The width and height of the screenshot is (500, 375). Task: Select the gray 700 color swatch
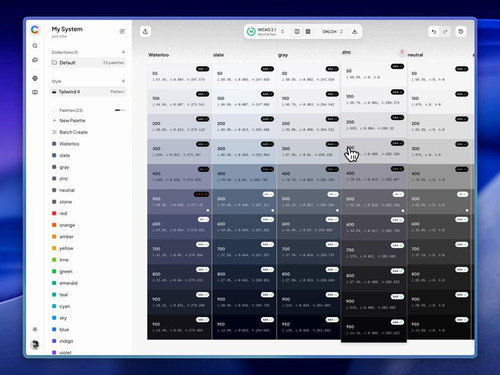(309, 252)
